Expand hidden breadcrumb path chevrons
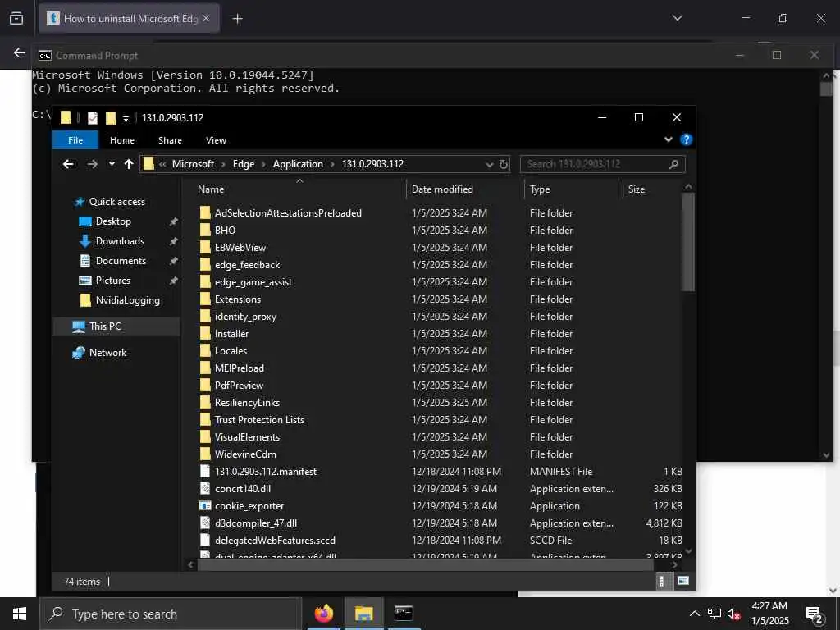840x630 pixels. 162,164
